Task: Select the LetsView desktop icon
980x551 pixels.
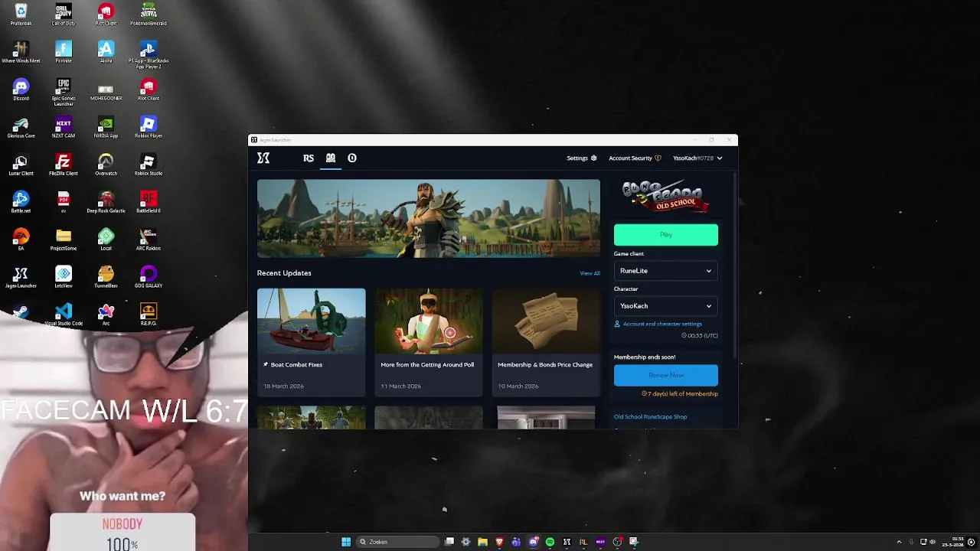Action: click(x=64, y=277)
